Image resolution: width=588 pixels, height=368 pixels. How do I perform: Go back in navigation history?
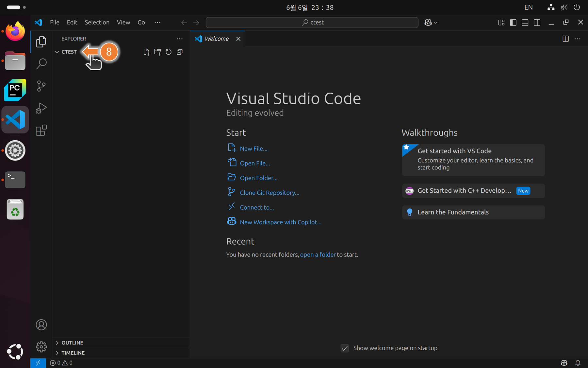point(184,23)
